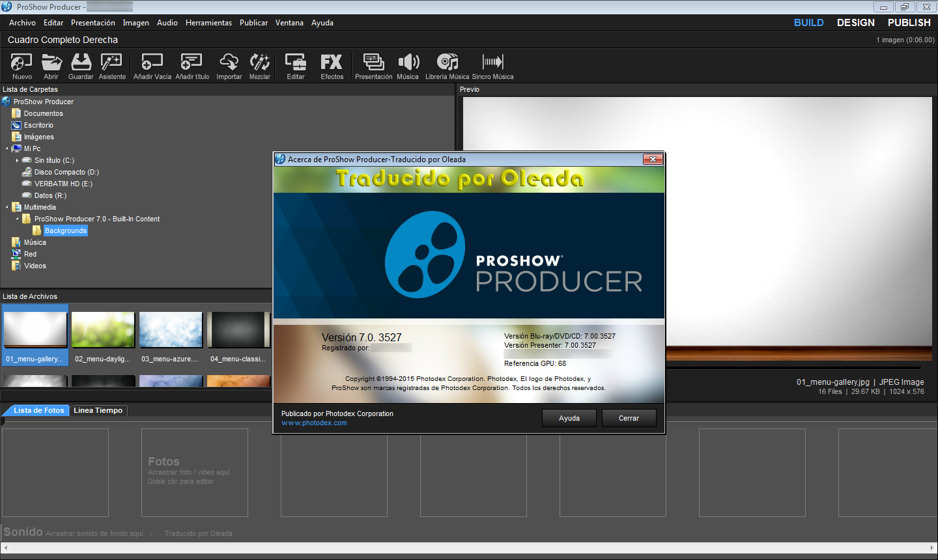Click the Añadir Vacía slide icon
Viewport: 938px width, 560px height.
click(x=152, y=66)
